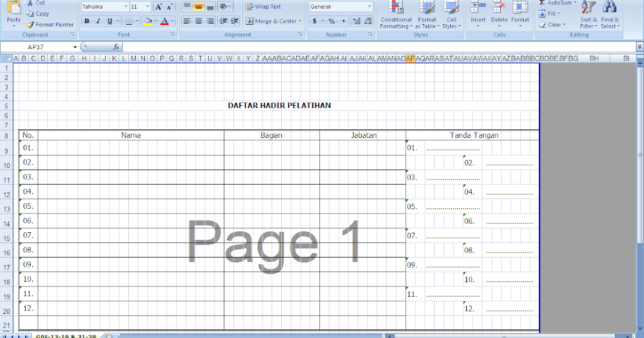Click the Cut icon

(x=31, y=4)
